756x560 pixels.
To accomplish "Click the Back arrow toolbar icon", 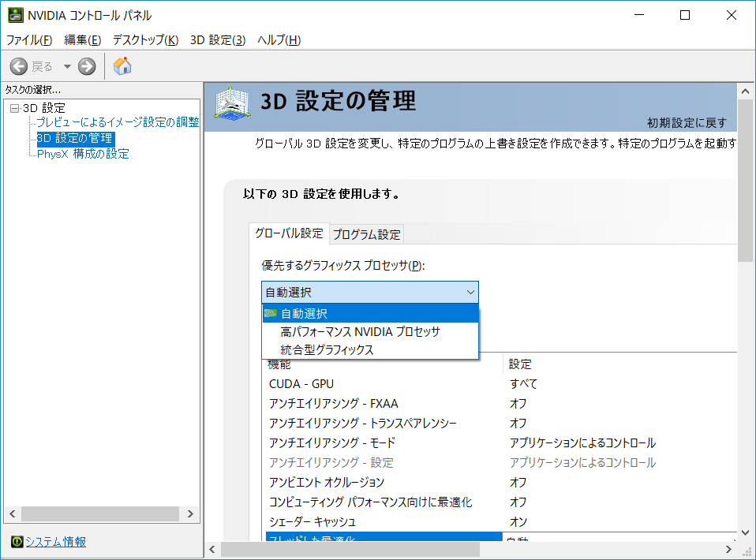I will 19,66.
